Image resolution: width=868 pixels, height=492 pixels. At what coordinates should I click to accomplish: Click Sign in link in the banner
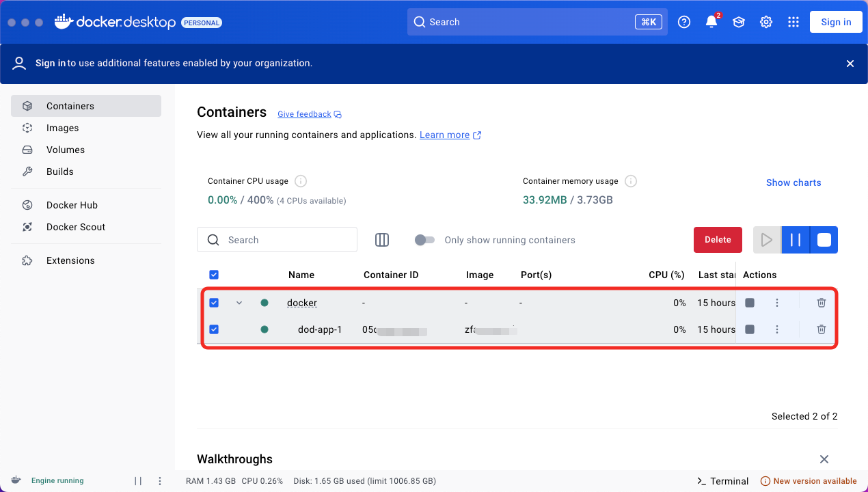pyautogui.click(x=51, y=63)
